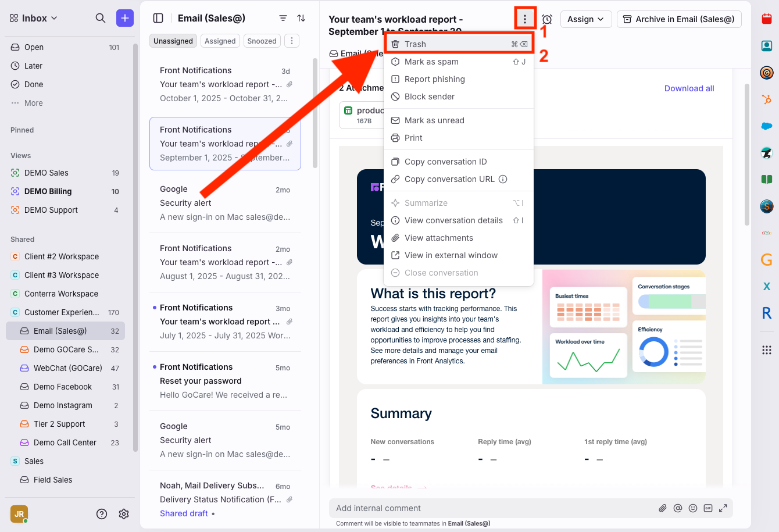
Task: Open settings gear in bottom sidebar
Action: (124, 513)
